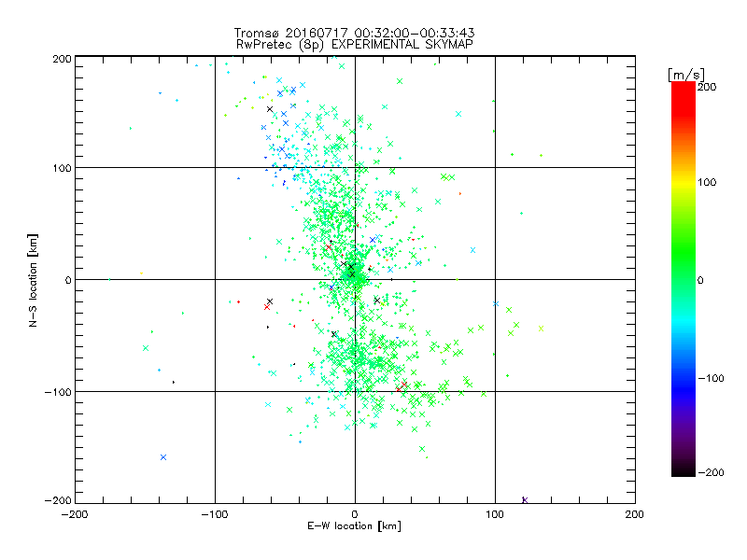Viewport: 747px width, 560px height.
Task: Click the yellow-green X marker at far right
Action: pos(542,329)
